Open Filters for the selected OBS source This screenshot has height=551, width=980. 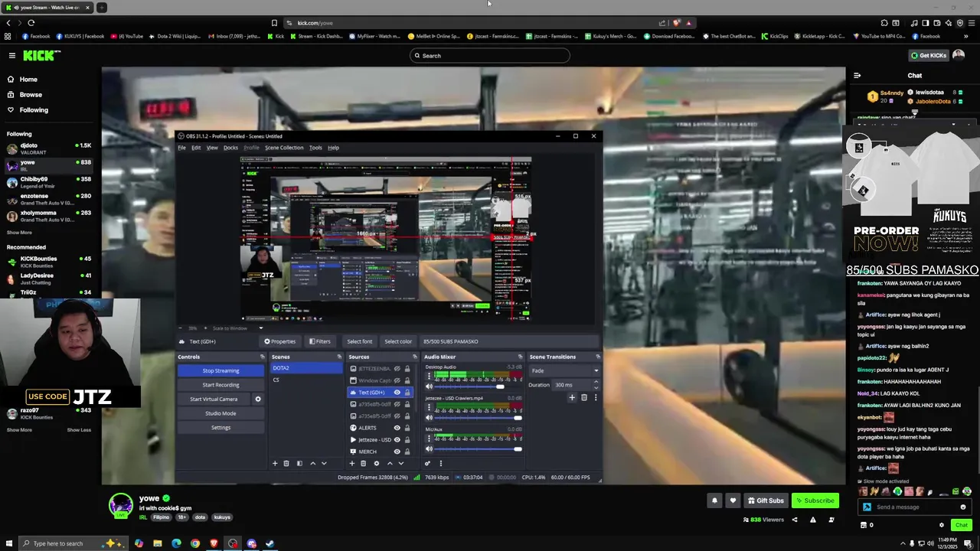pos(319,341)
